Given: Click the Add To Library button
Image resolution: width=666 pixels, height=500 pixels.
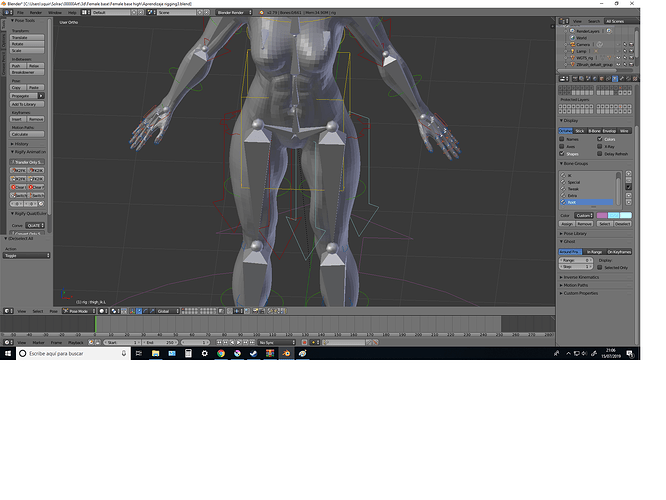Looking at the screenshot, I should pos(27,105).
